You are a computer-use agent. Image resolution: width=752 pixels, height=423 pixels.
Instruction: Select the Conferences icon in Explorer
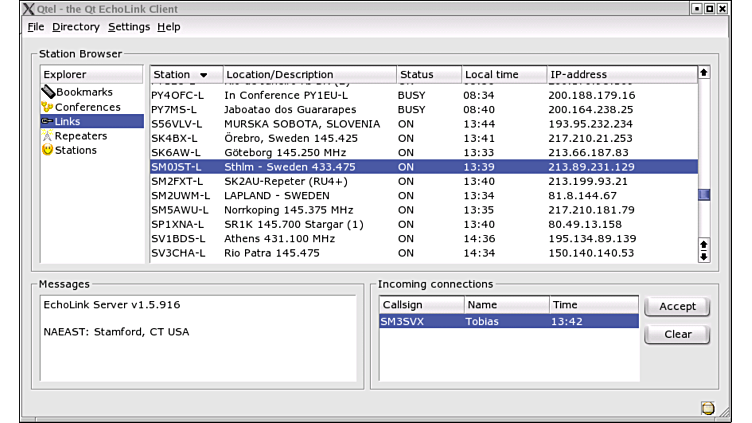click(x=47, y=107)
